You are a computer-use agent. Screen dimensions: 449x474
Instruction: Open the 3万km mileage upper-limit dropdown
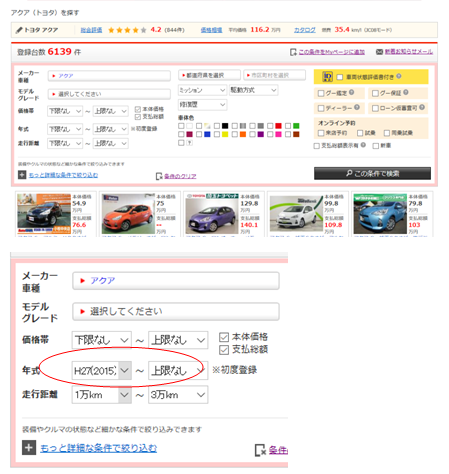[178, 395]
